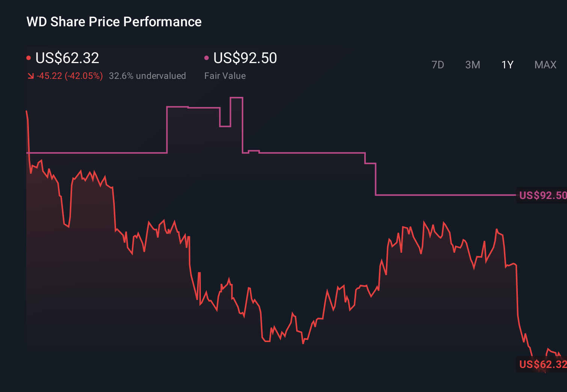Open the 32.6% undervalued breakdown

[x=148, y=75]
